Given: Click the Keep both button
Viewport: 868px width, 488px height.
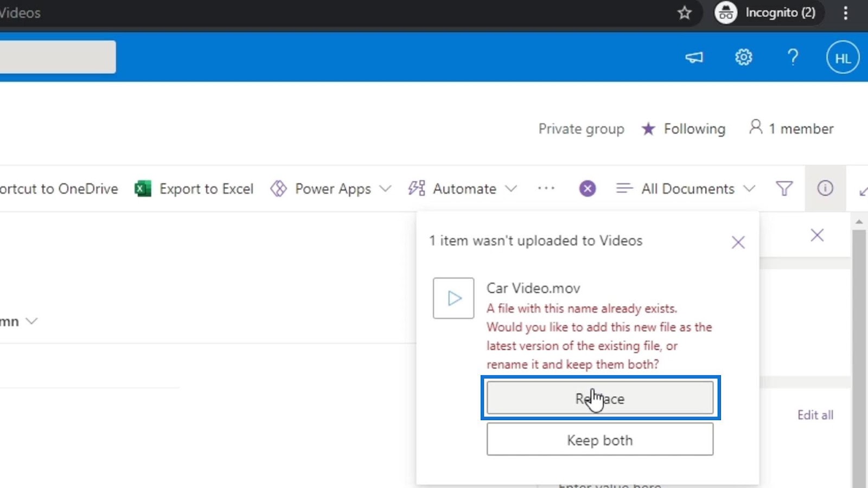Looking at the screenshot, I should pos(600,440).
